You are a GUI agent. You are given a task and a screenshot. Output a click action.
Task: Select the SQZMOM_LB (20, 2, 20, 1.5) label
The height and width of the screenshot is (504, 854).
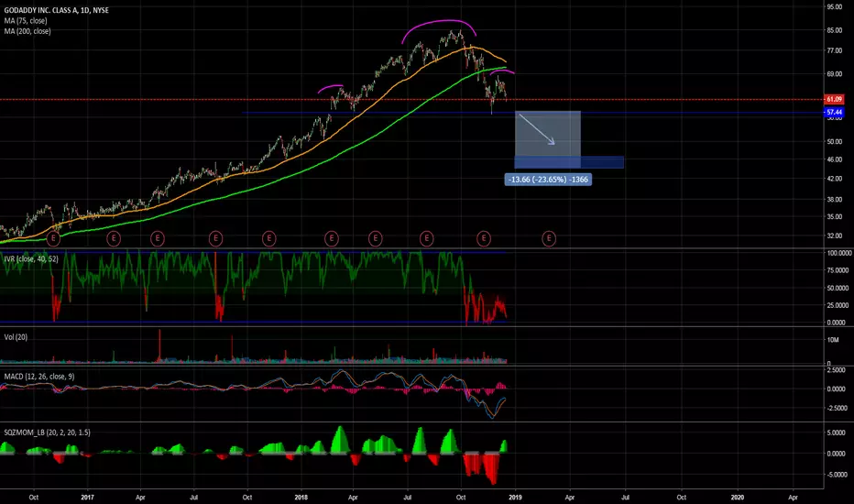pyautogui.click(x=47, y=433)
